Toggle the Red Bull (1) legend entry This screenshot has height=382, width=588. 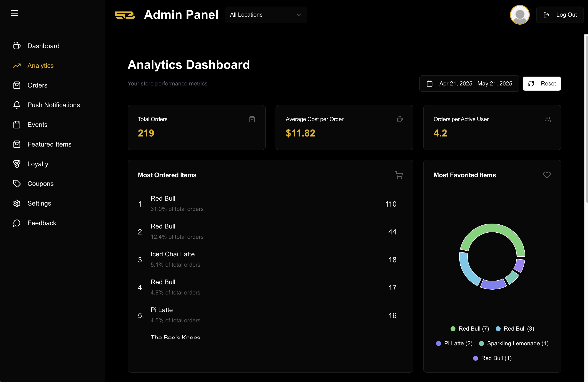[x=492, y=358]
